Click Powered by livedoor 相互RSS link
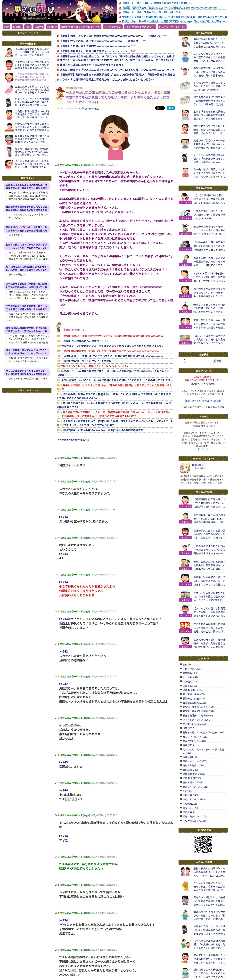 [x=73, y=439]
